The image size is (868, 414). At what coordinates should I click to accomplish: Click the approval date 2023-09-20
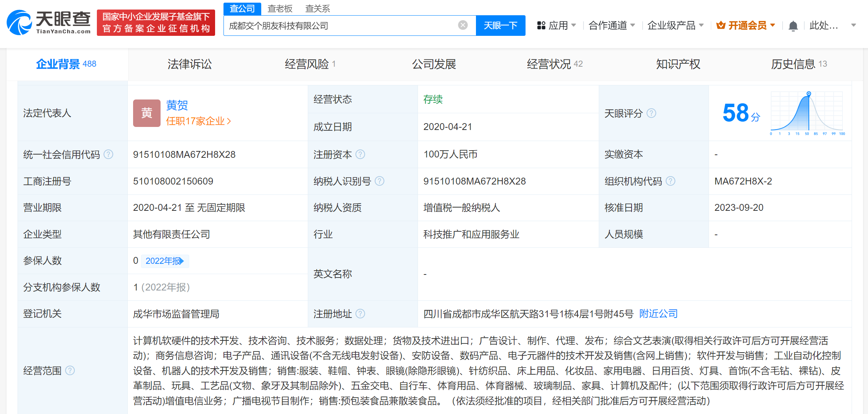click(x=739, y=207)
